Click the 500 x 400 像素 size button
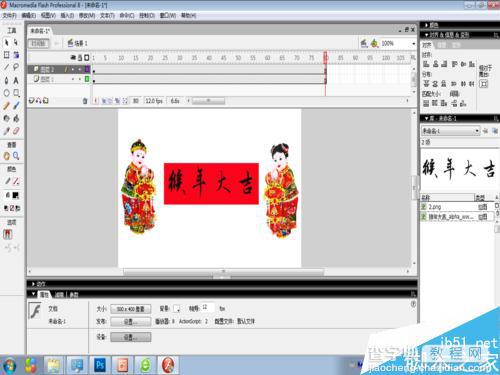Screen dimensions: 500x375 coord(131,309)
